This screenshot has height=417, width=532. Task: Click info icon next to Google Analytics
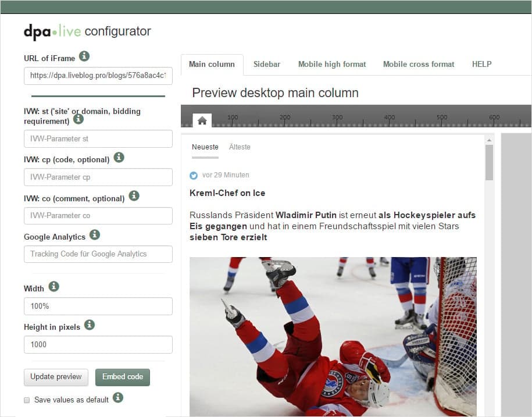click(x=95, y=234)
